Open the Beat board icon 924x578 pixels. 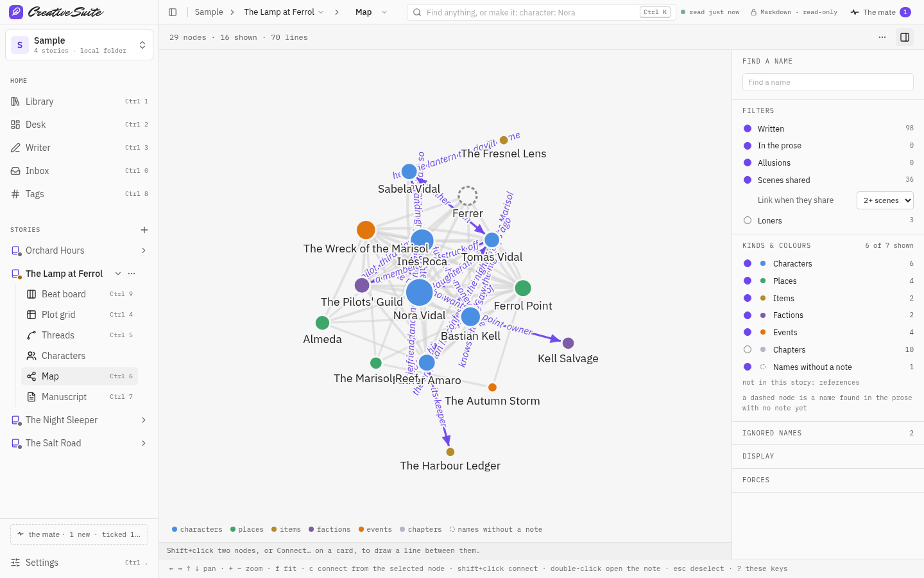[31, 294]
